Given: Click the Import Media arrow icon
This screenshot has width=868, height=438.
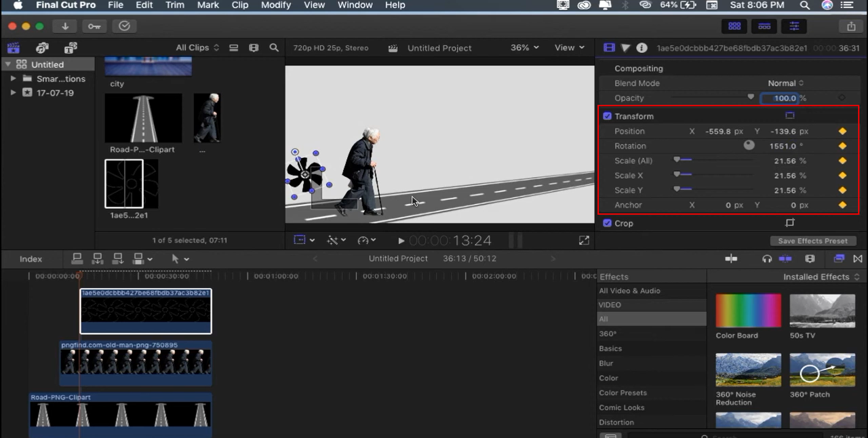Looking at the screenshot, I should pyautogui.click(x=65, y=26).
